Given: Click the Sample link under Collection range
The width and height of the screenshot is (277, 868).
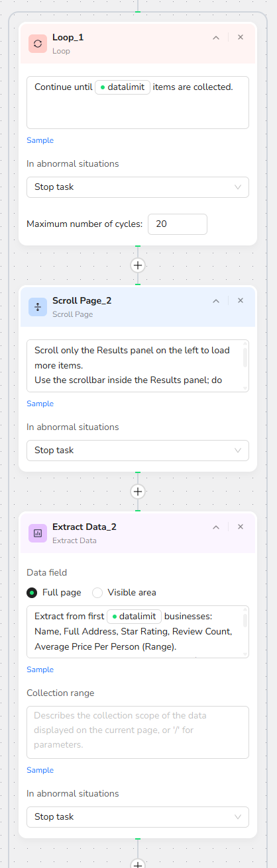Looking at the screenshot, I should point(40,770).
